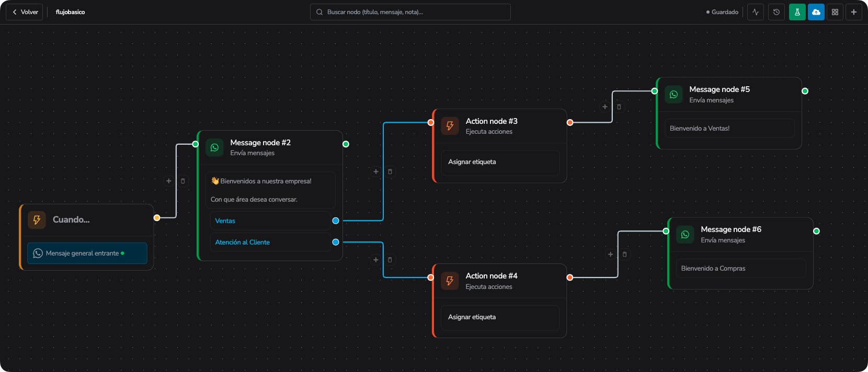Open the activity pulse icon in toolbar

[756, 12]
